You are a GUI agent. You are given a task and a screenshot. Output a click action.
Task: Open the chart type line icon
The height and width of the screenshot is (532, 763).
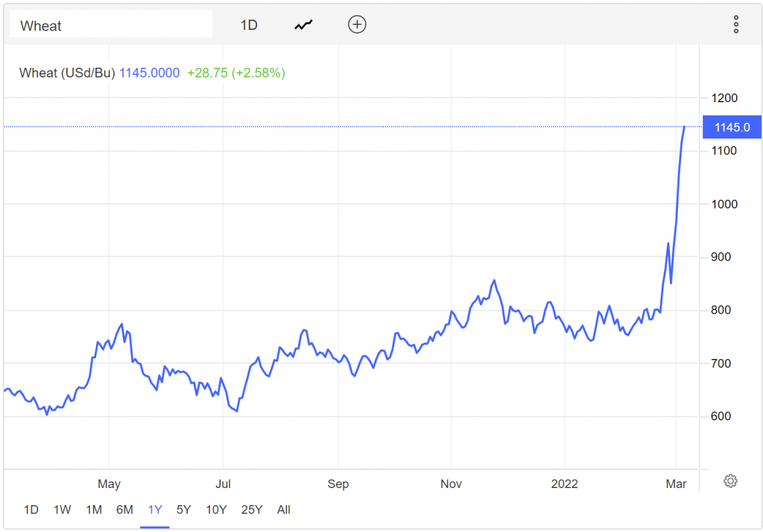pyautogui.click(x=303, y=25)
